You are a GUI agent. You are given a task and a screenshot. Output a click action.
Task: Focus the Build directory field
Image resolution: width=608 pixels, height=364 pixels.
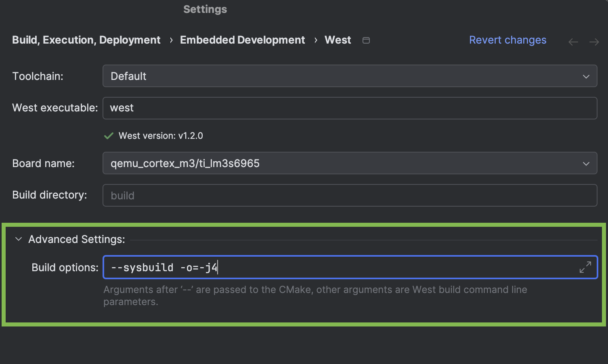[x=350, y=195]
